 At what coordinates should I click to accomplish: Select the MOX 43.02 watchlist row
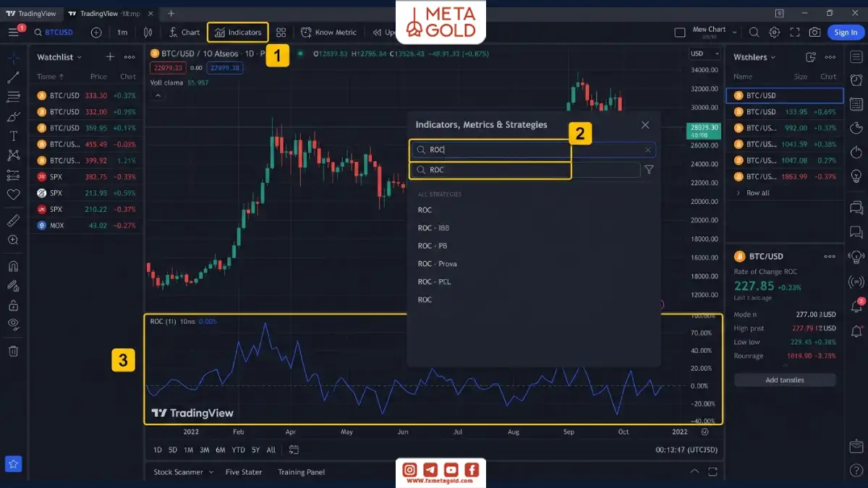[87, 226]
